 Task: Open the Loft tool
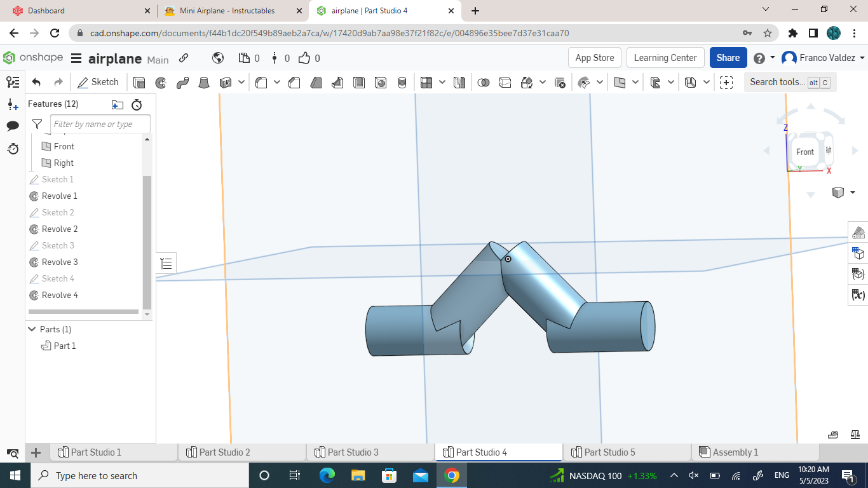click(205, 82)
